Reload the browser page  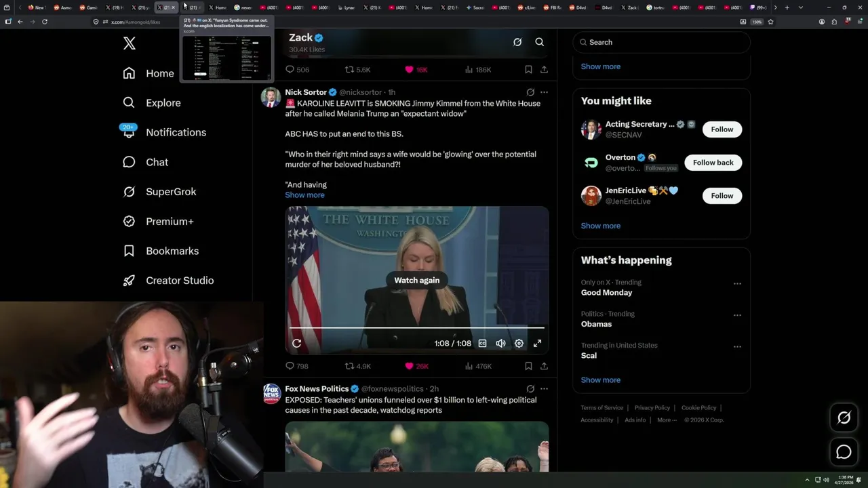point(45,22)
